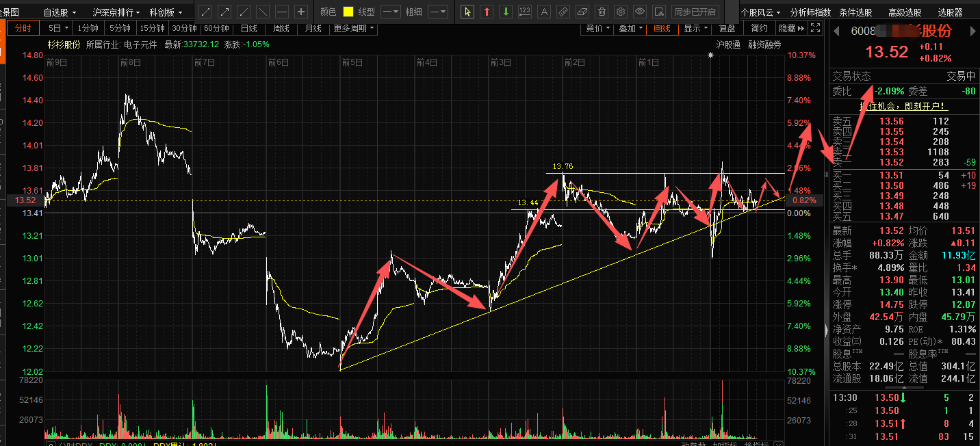Switch to the 周线 weekly chart tab
This screenshot has height=446, width=980.
[281, 28]
